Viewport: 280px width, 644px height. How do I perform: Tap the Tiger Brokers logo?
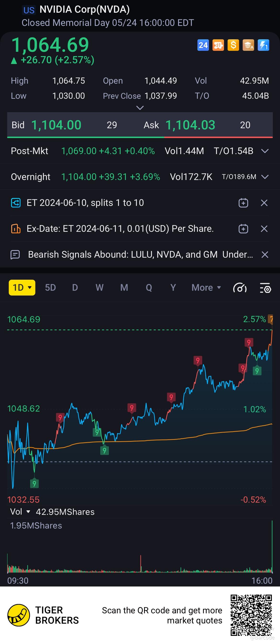(x=43, y=615)
